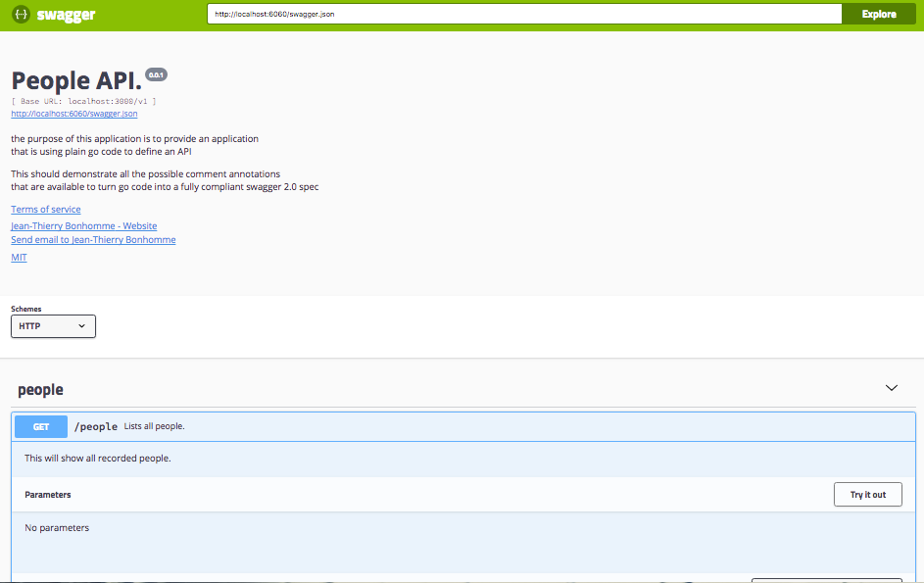Click the 'Lists all people.' summary

pos(155,426)
